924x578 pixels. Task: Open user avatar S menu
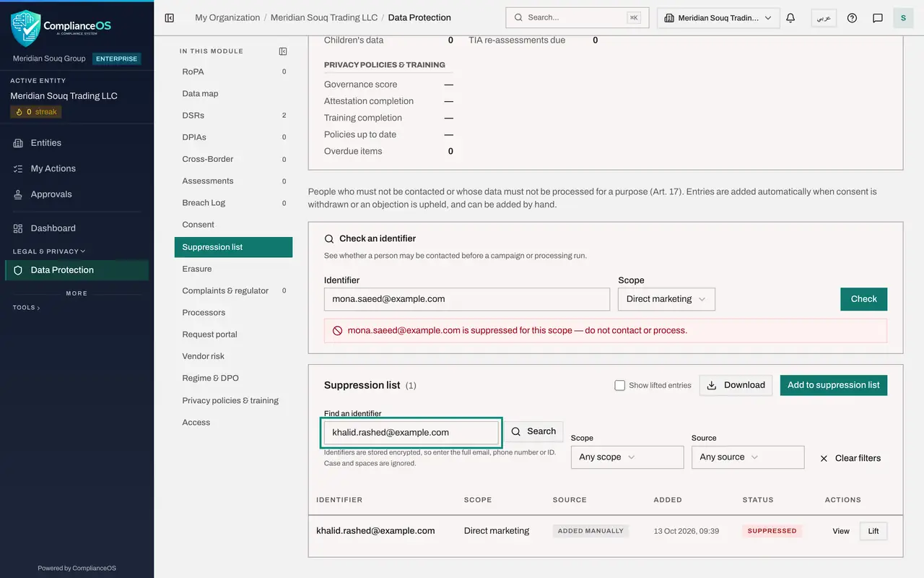[903, 18]
